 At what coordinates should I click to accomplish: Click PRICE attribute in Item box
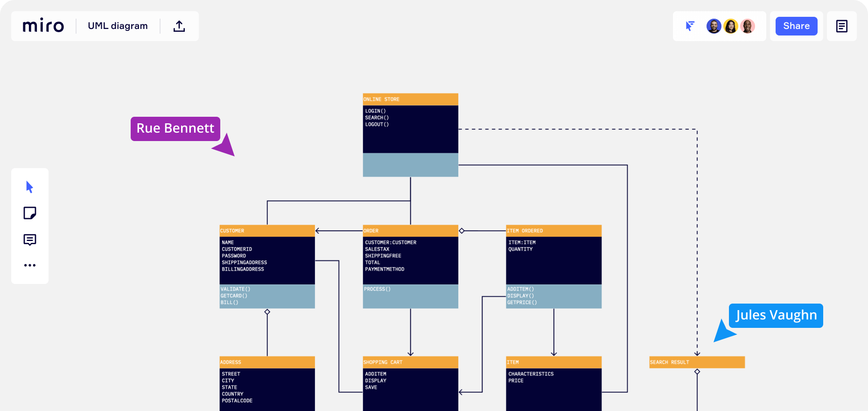click(516, 381)
